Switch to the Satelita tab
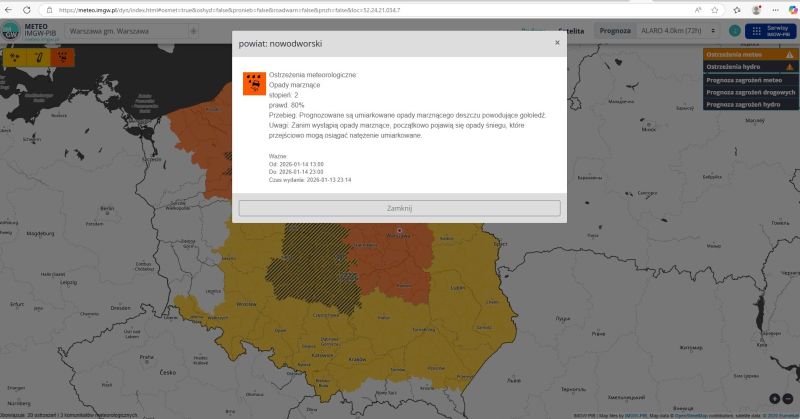 coord(572,31)
